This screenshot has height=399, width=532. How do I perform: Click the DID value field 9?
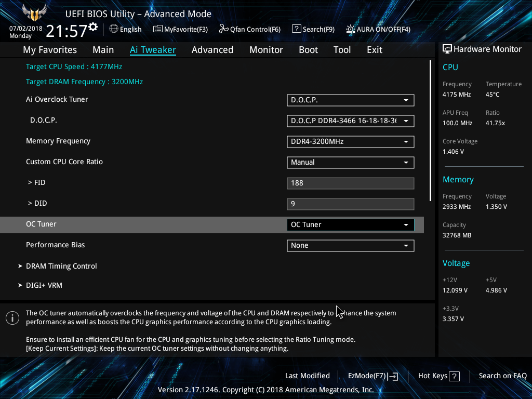pyautogui.click(x=351, y=204)
